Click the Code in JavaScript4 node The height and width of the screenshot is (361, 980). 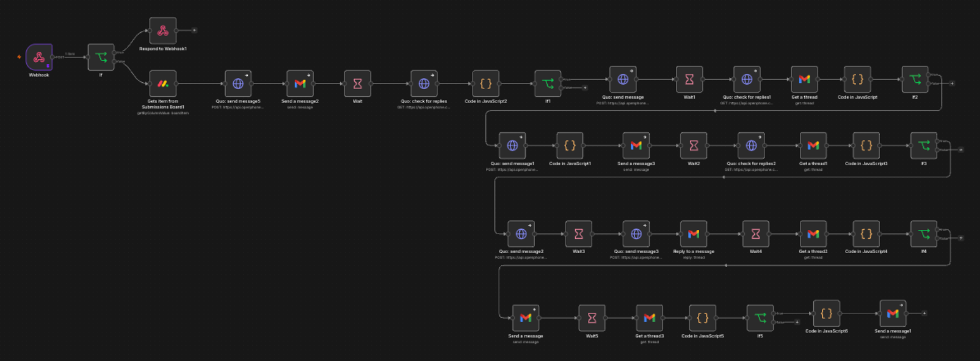866,234
